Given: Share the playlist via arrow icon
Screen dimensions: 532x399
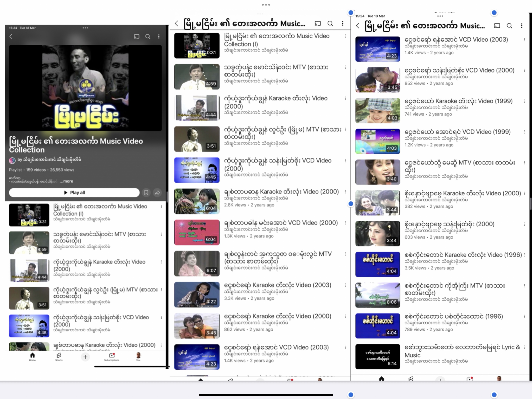Looking at the screenshot, I should 157,192.
